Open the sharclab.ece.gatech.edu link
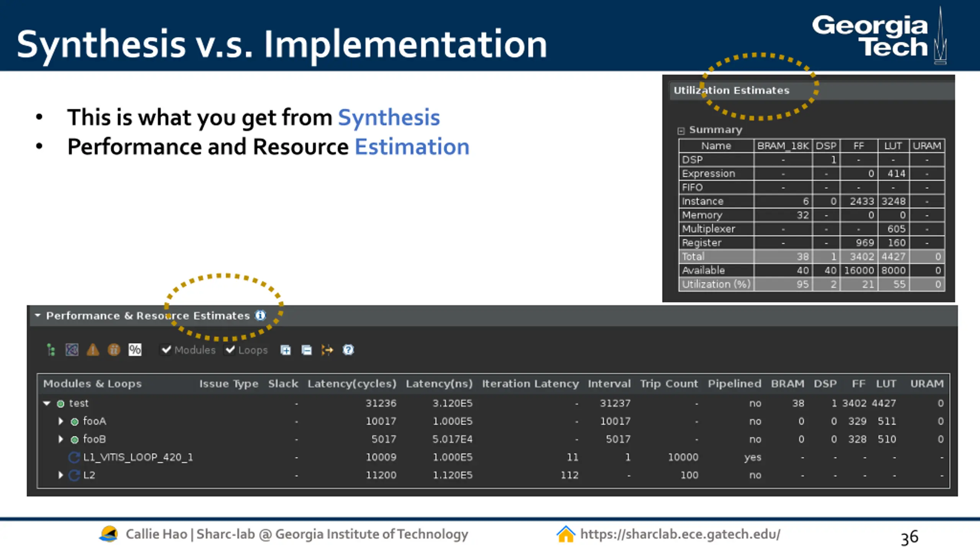This screenshot has height=551, width=980. [x=680, y=534]
